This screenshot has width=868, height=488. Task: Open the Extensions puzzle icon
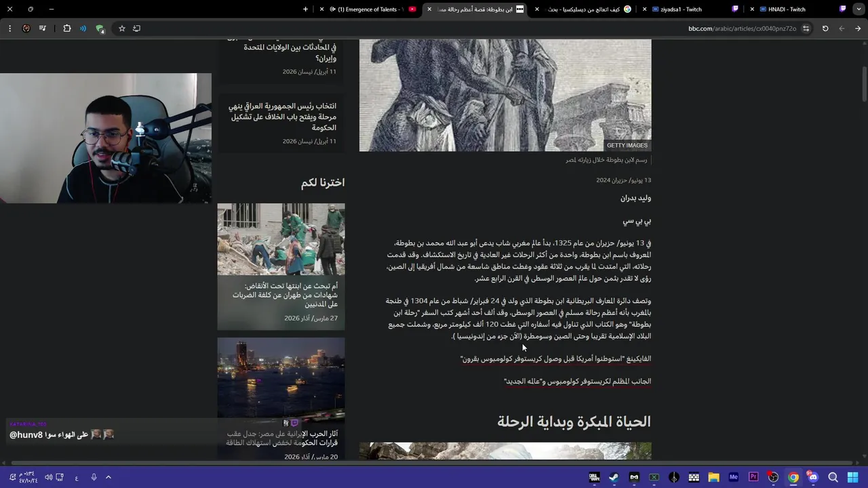[x=67, y=28]
